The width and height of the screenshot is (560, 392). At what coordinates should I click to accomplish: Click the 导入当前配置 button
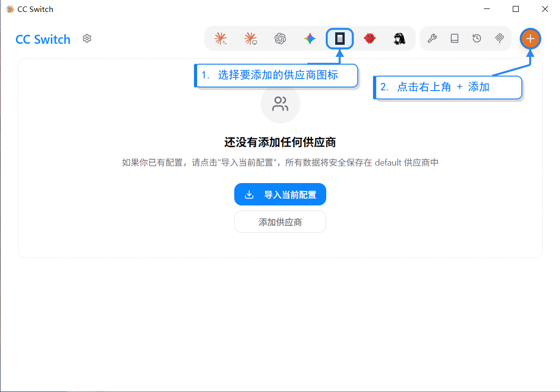(280, 195)
